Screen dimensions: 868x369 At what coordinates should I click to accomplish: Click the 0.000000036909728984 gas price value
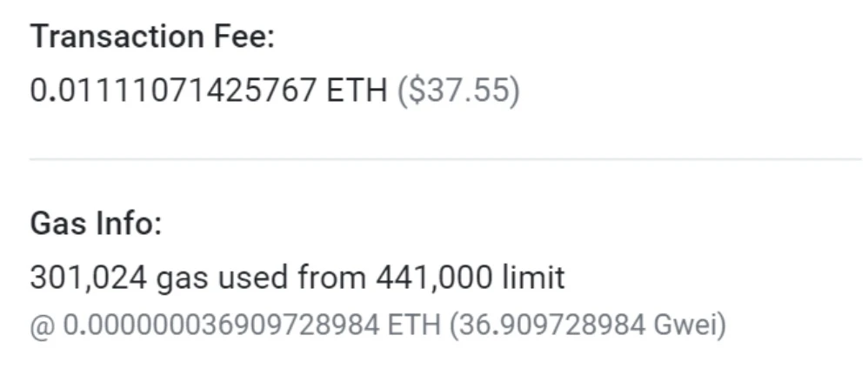pyautogui.click(x=221, y=327)
